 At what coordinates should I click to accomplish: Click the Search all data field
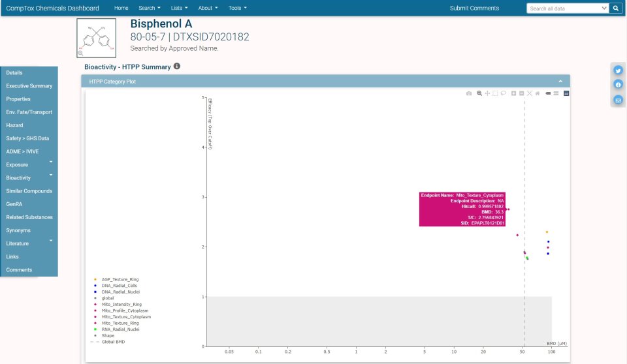pyautogui.click(x=566, y=8)
